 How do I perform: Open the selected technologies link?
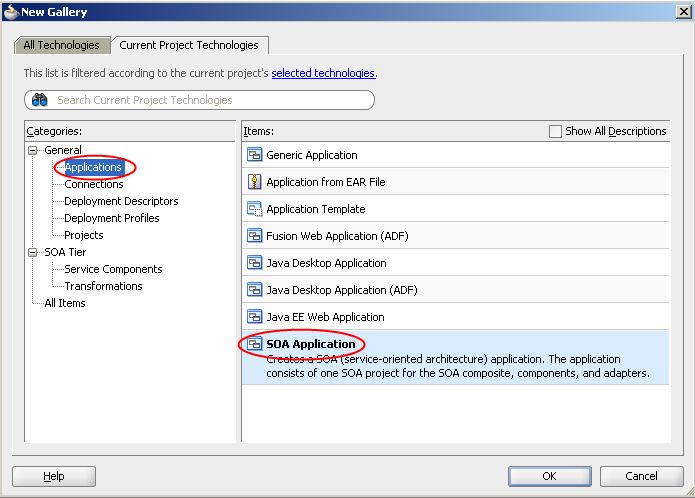(322, 73)
